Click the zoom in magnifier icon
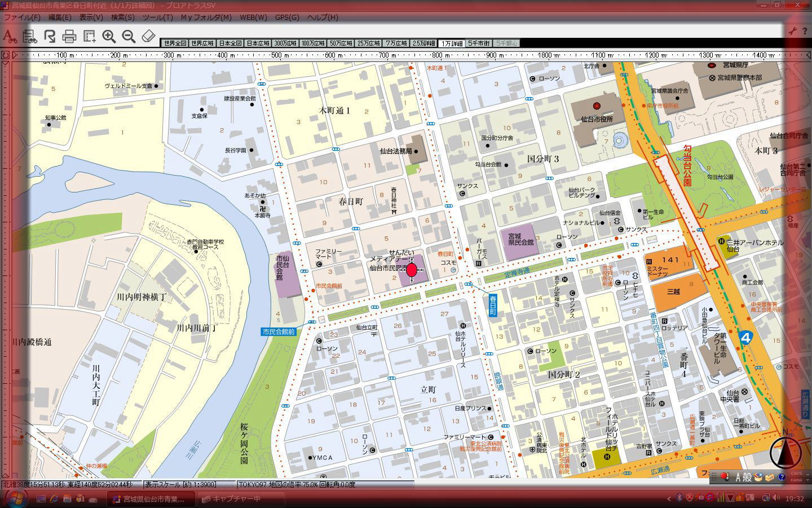This screenshot has width=812, height=508. 109,37
